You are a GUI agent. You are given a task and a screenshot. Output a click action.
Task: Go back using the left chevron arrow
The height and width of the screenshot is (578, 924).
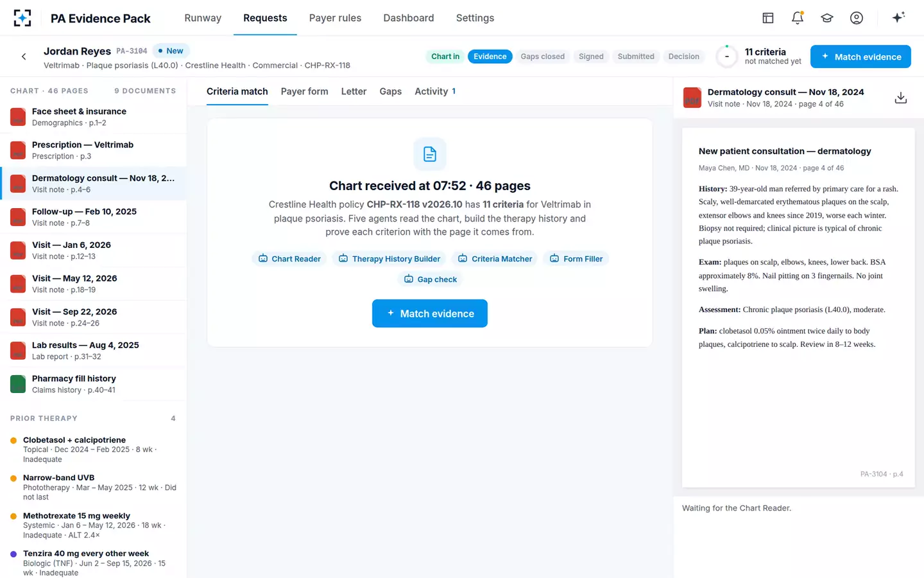24,57
